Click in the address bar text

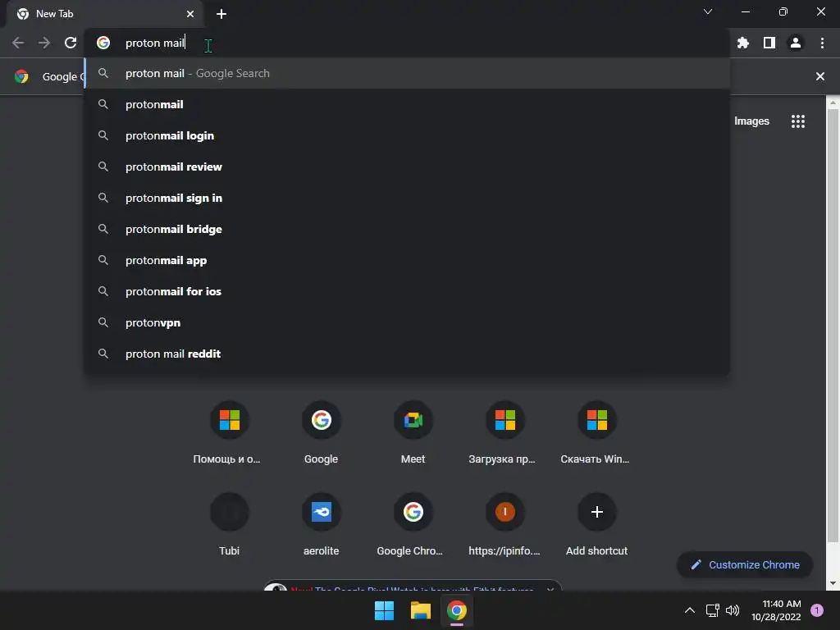155,43
